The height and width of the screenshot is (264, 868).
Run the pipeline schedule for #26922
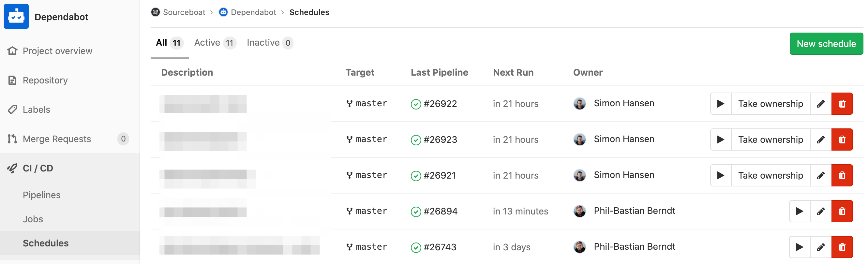tap(720, 104)
